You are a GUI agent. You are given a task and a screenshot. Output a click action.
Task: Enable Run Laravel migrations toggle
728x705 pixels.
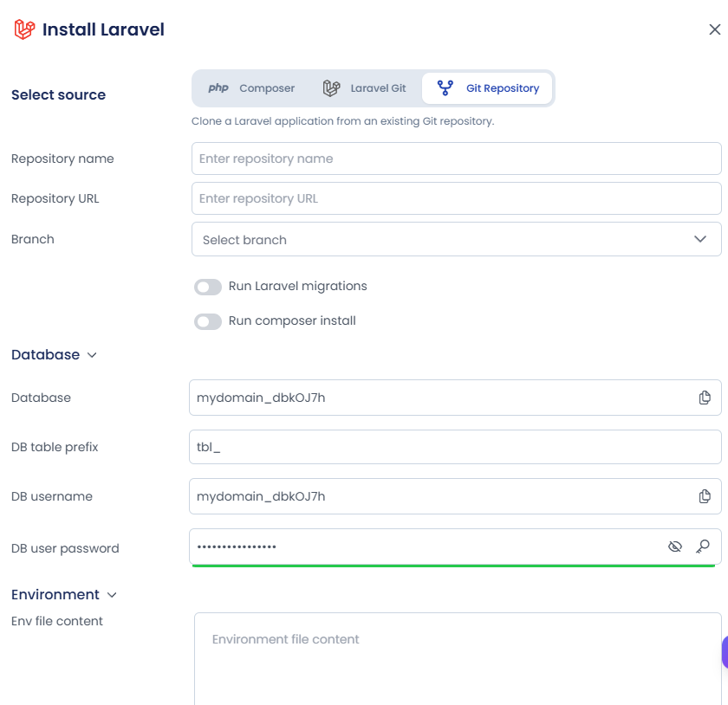(208, 287)
